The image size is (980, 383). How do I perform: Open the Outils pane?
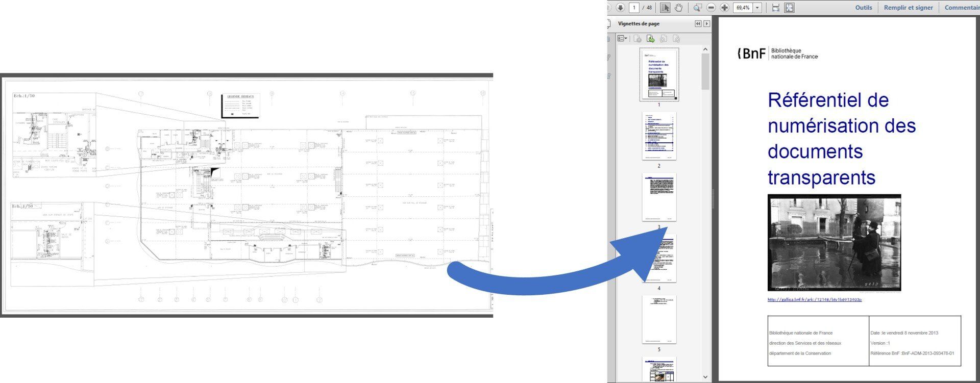pos(864,8)
